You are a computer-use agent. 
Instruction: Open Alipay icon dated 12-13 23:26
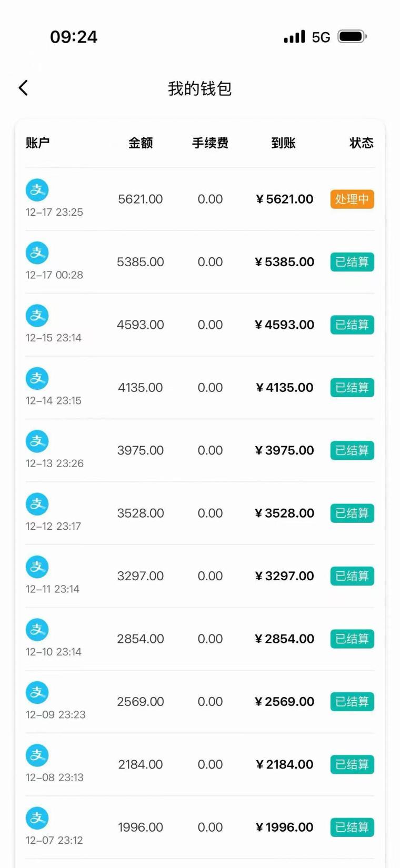tap(37, 441)
